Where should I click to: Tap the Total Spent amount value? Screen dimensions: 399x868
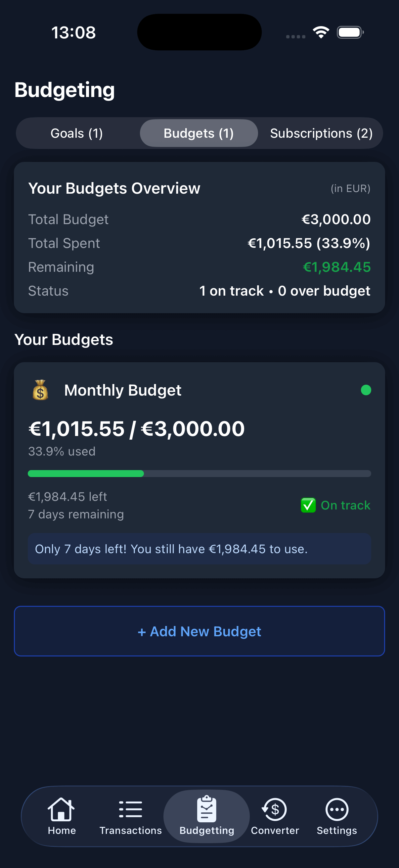coord(309,243)
